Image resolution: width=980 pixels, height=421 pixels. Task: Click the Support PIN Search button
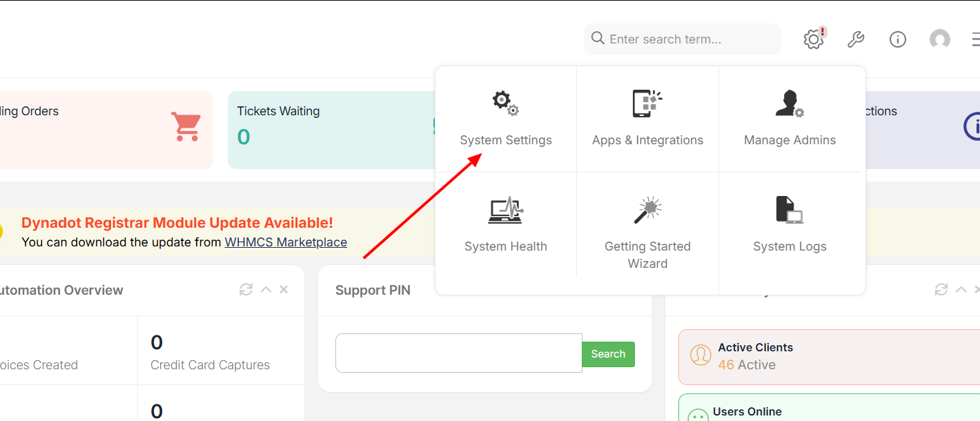pos(608,354)
